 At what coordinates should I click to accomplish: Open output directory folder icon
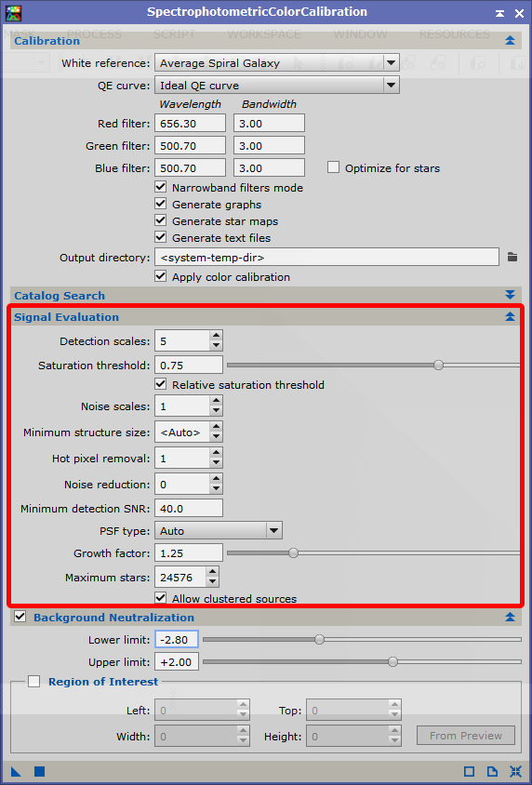pyautogui.click(x=512, y=257)
